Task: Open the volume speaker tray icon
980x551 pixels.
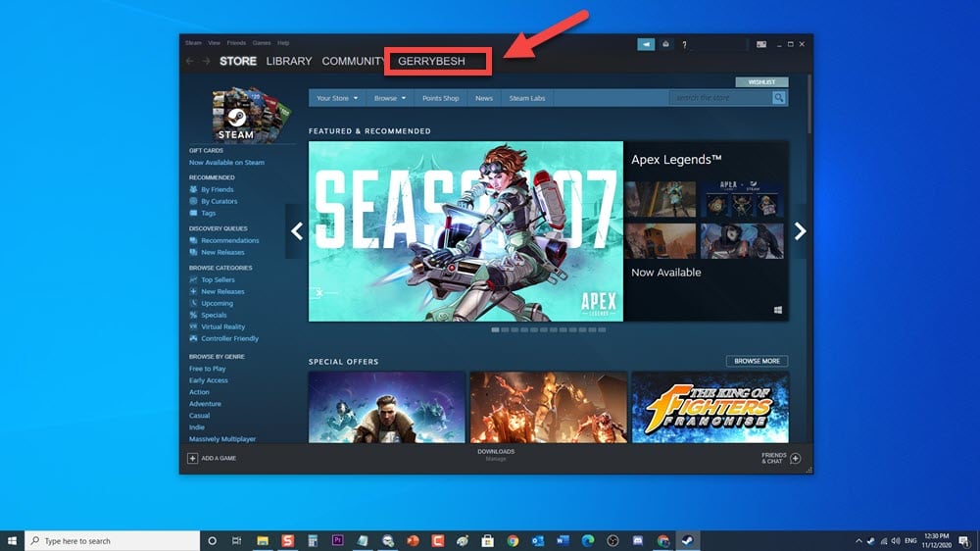Action: (896, 541)
